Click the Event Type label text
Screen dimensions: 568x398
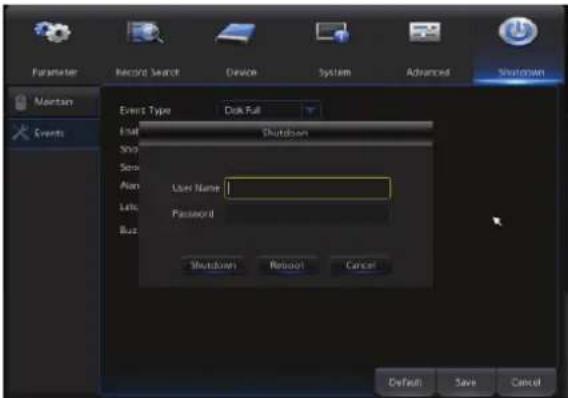tap(145, 110)
